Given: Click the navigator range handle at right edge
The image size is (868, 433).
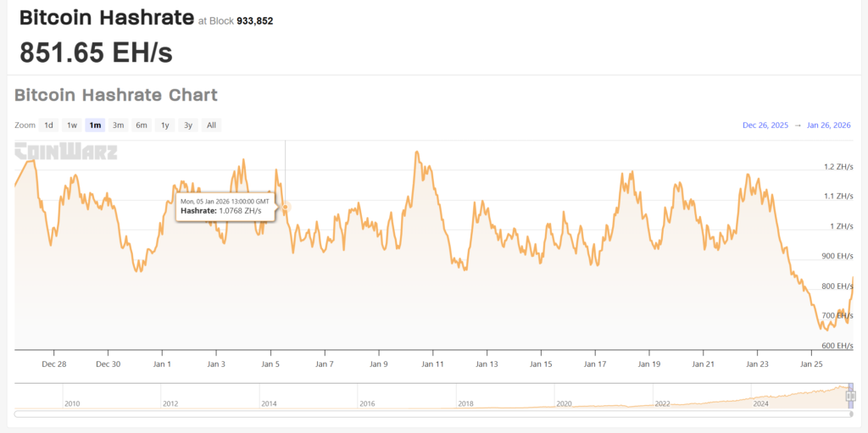Looking at the screenshot, I should (x=850, y=396).
